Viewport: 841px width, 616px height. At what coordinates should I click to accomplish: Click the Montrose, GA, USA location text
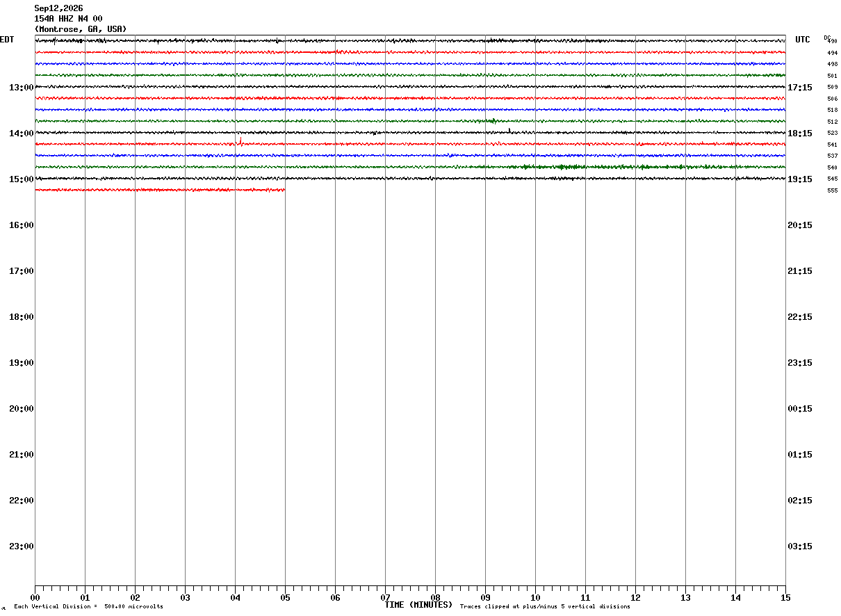tap(81, 29)
